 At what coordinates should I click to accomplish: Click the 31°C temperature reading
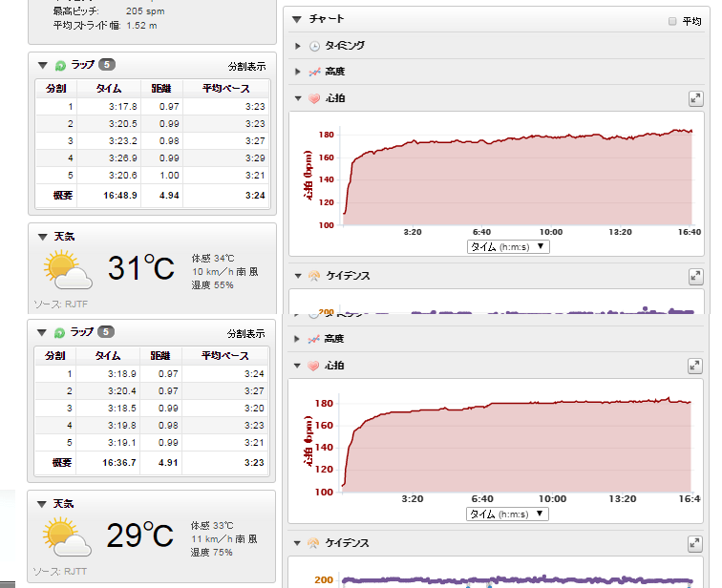141,268
